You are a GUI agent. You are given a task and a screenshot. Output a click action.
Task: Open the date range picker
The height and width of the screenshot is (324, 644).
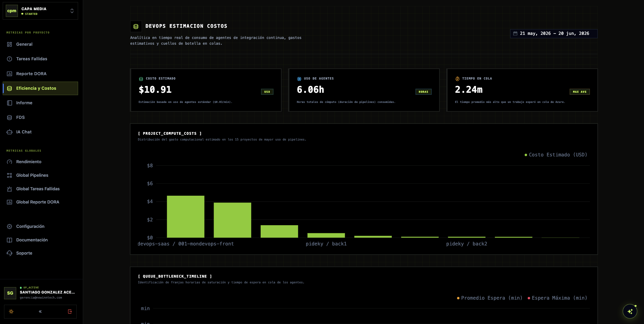[x=554, y=34]
